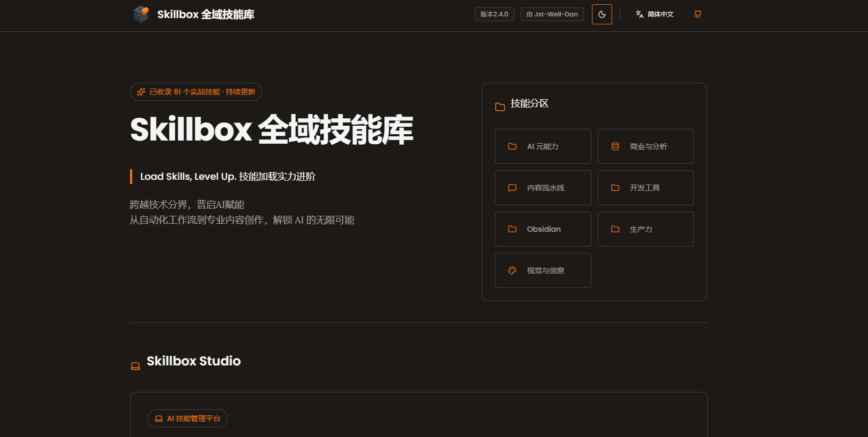Click the Load Skills, Level Up tagline
The height and width of the screenshot is (437, 868).
coord(228,177)
